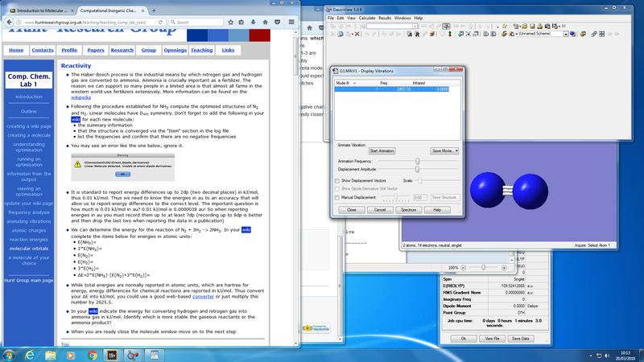Open the GaussView Windows menu
The image size is (644, 362).
(402, 18)
